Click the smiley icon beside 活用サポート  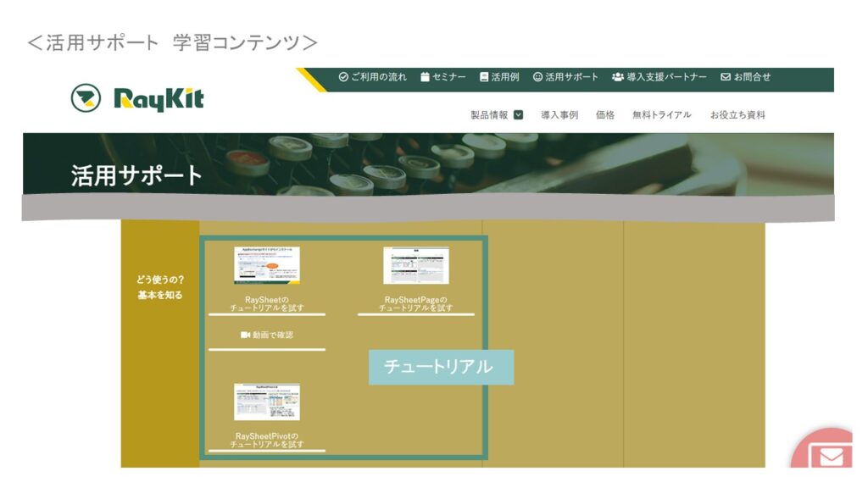[x=537, y=77]
